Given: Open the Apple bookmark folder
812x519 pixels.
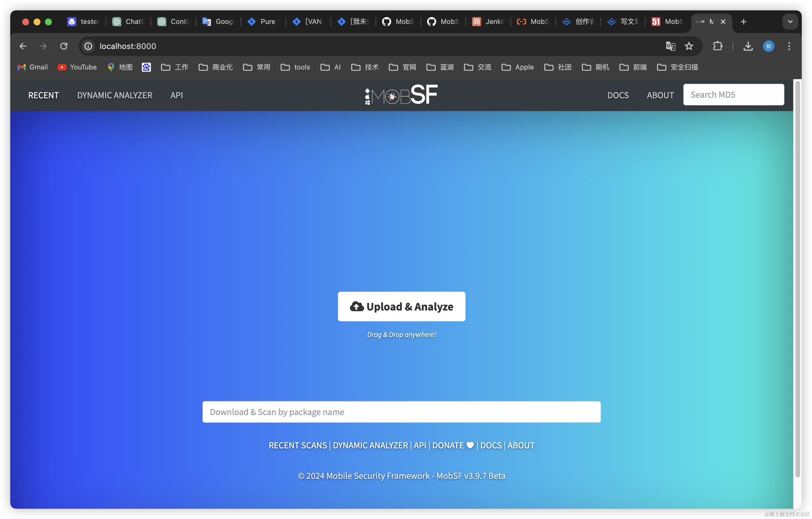Looking at the screenshot, I should pos(518,67).
